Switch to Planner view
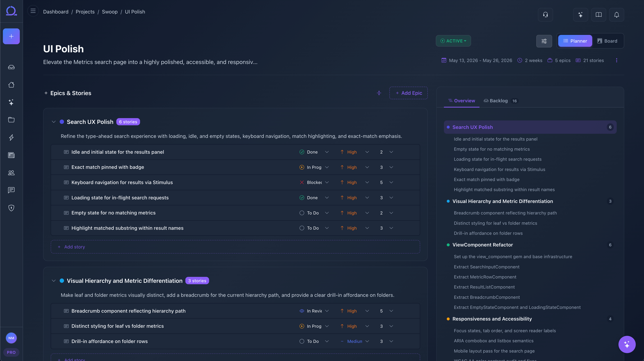 (575, 41)
